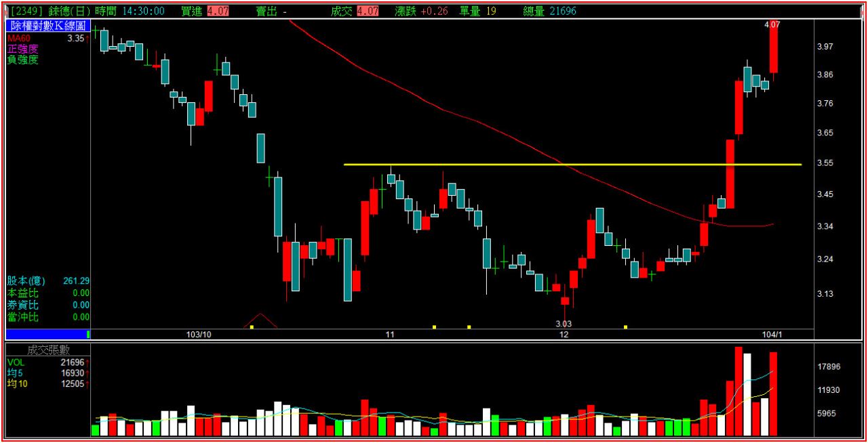Click the 3.03 low price label on chart
The height and width of the screenshot is (443, 868).
click(564, 324)
